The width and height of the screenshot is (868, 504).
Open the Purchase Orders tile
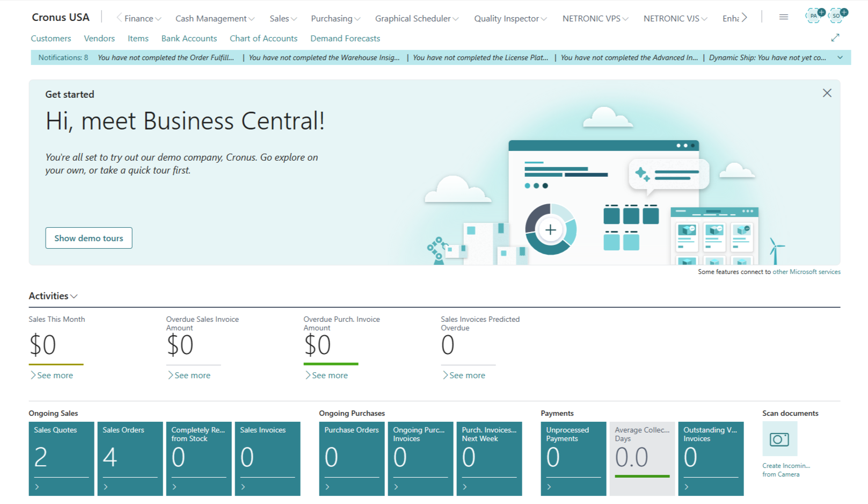[352, 458]
